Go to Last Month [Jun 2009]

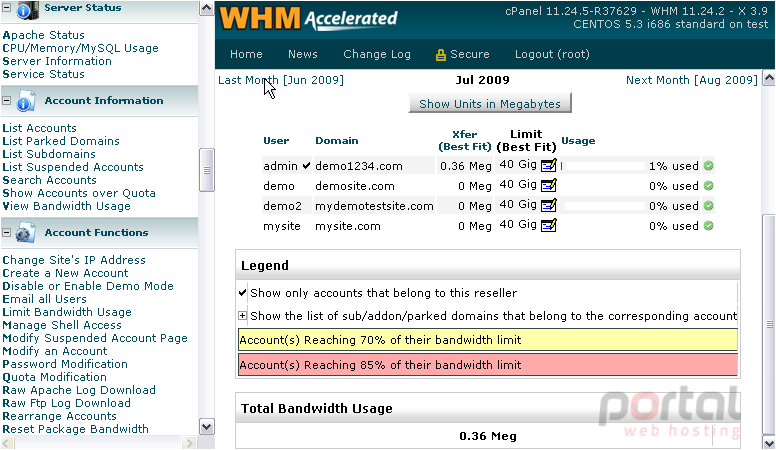(x=281, y=80)
